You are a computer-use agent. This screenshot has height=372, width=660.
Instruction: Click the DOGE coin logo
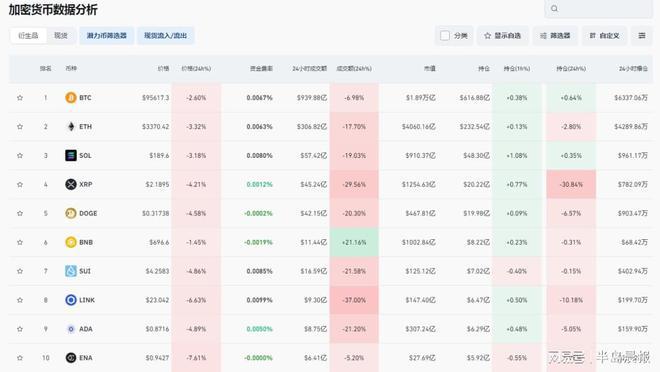pos(71,213)
